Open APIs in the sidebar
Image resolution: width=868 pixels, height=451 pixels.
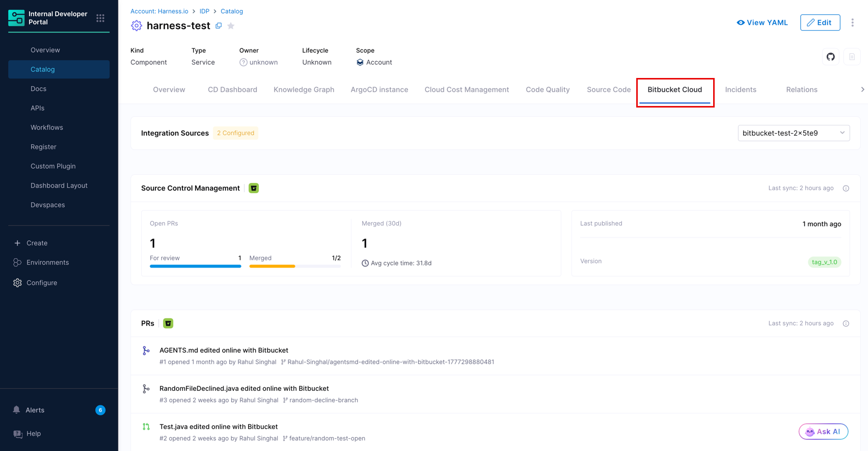(x=59, y=108)
